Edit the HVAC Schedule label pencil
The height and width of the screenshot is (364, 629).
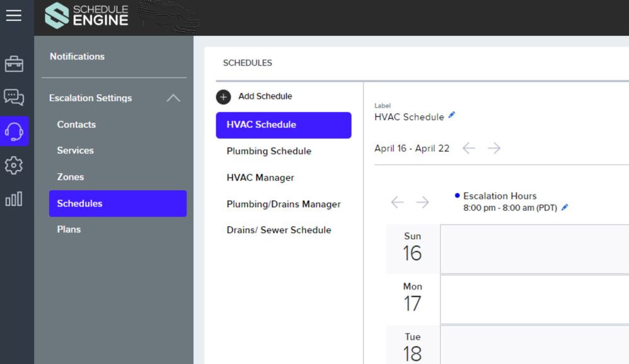tap(452, 115)
